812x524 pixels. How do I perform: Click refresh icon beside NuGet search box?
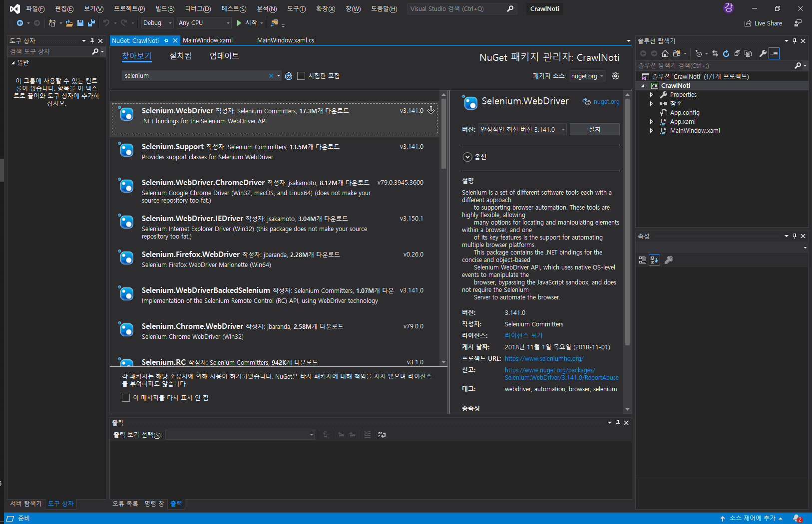289,76
